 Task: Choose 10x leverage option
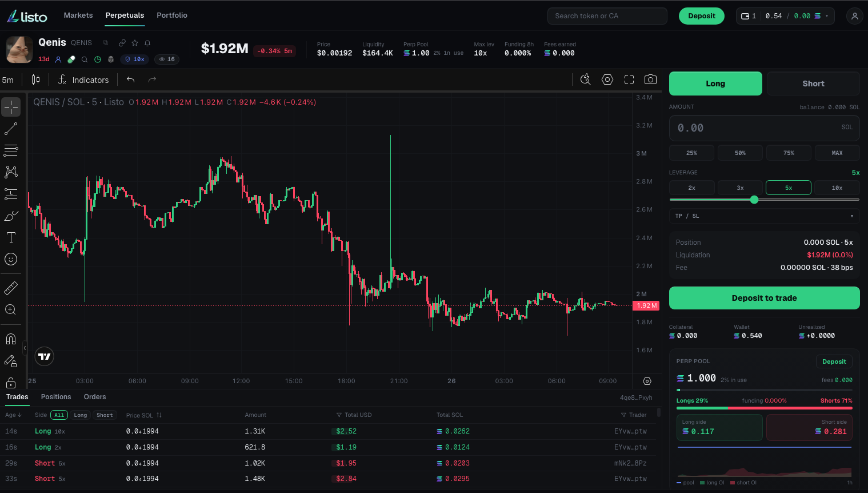tap(837, 188)
